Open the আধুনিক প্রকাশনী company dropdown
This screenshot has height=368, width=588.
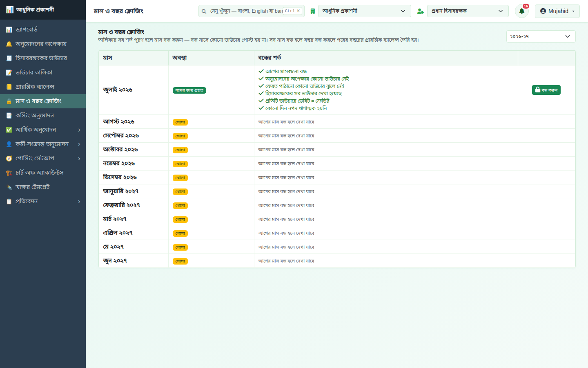[364, 11]
